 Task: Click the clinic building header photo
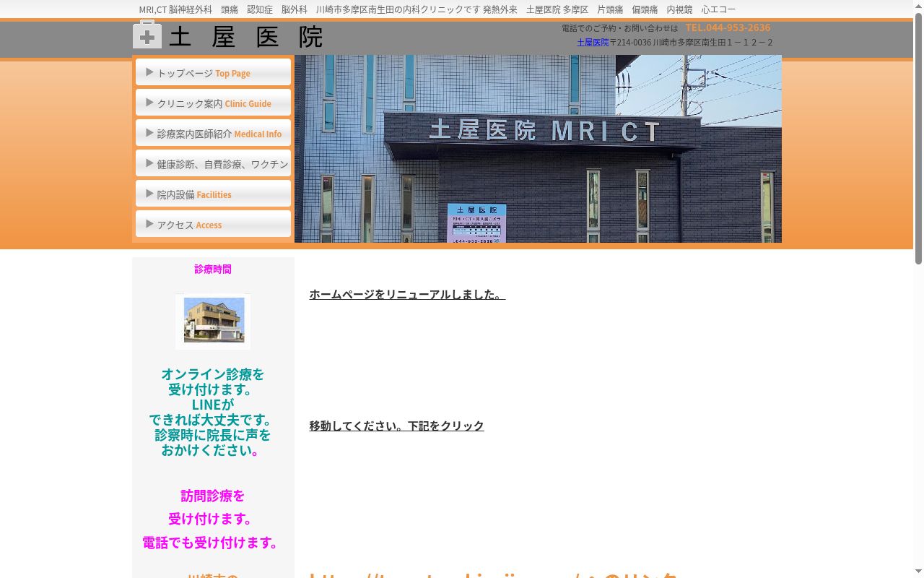pyautogui.click(x=538, y=149)
